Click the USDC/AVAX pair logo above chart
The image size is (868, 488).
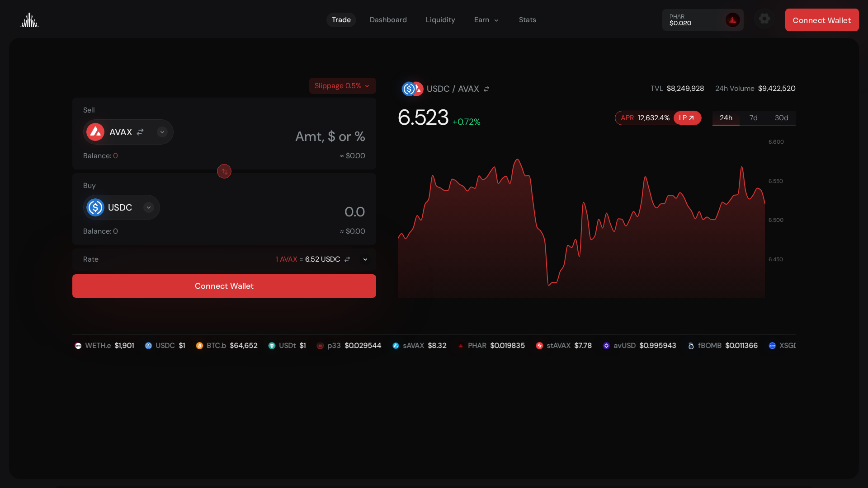(412, 89)
